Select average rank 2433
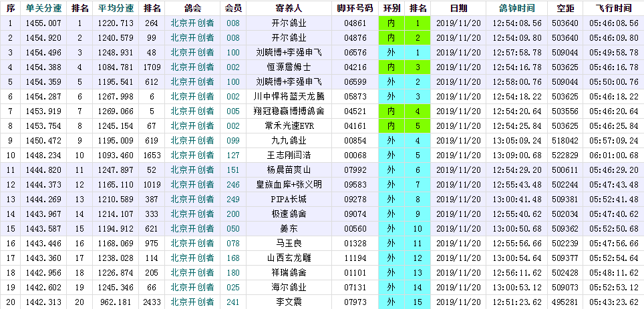Viewport: 644px width, 309px height. tap(152, 302)
